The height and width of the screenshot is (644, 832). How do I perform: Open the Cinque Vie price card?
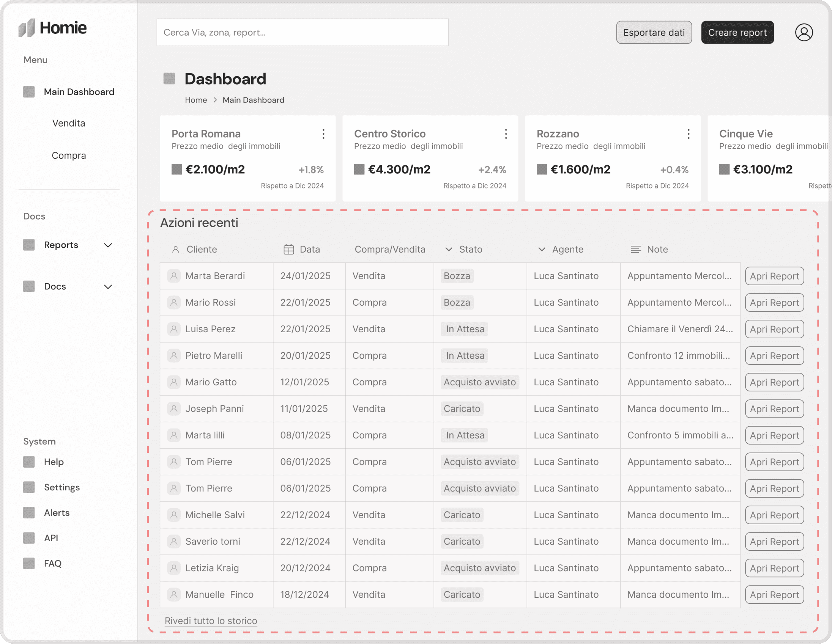pyautogui.click(x=769, y=158)
